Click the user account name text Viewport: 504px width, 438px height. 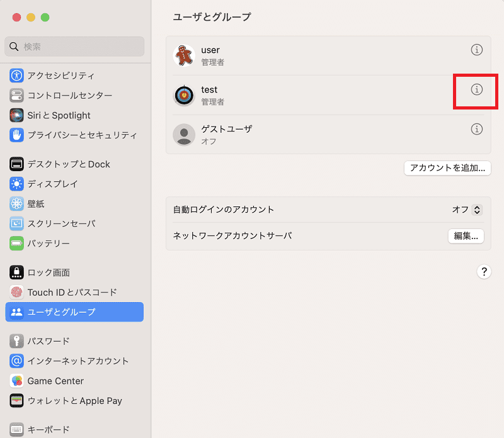210,50
